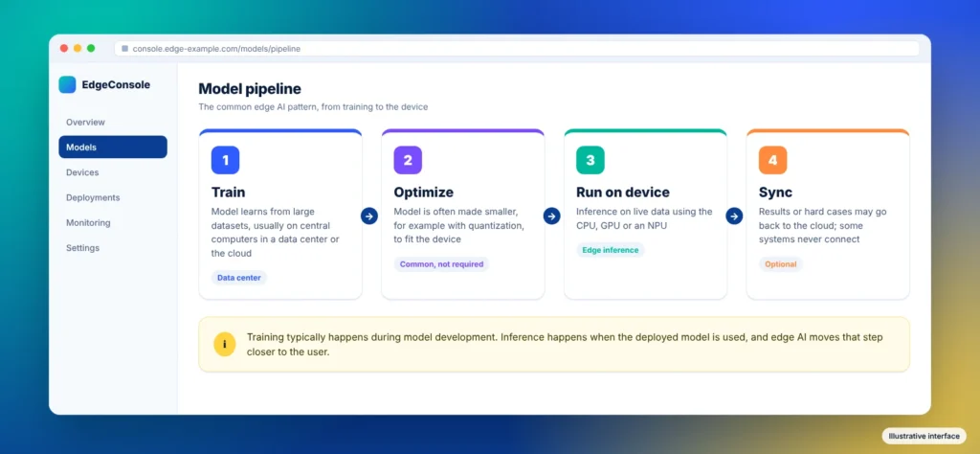Click the step 1 Train number badge
The width and height of the screenshot is (980, 454).
[226, 160]
